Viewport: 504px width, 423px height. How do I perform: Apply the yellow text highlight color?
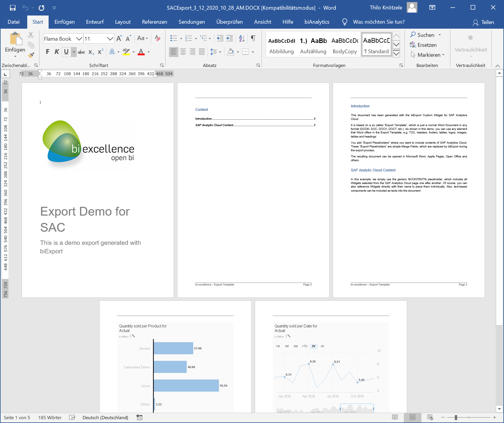tap(126, 52)
